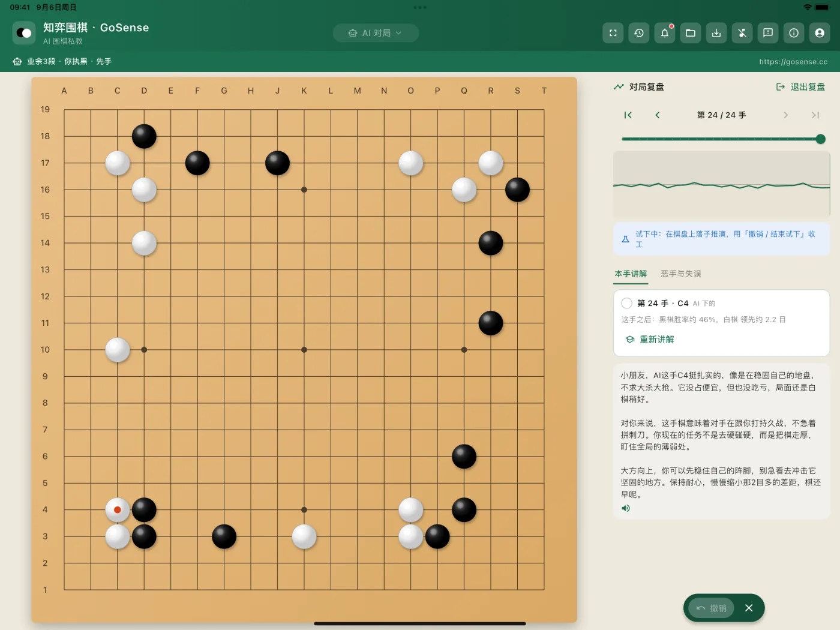Click flask icon in 试下中 banner
The image size is (840, 630).
click(x=625, y=239)
